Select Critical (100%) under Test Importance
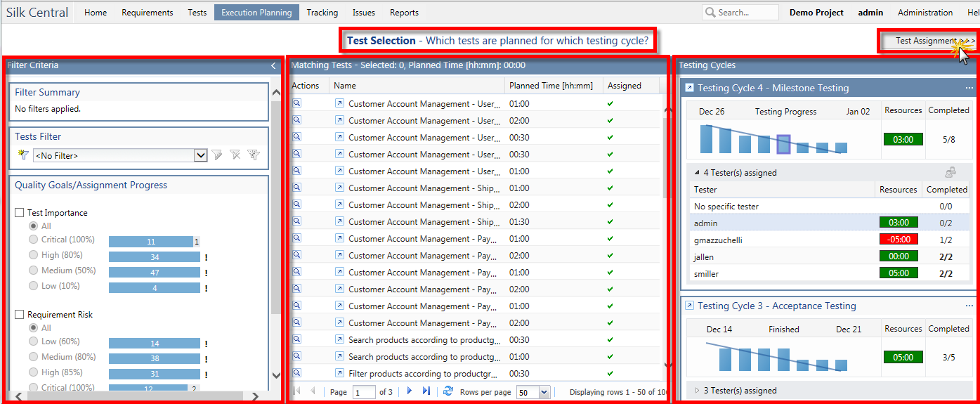 coord(33,240)
